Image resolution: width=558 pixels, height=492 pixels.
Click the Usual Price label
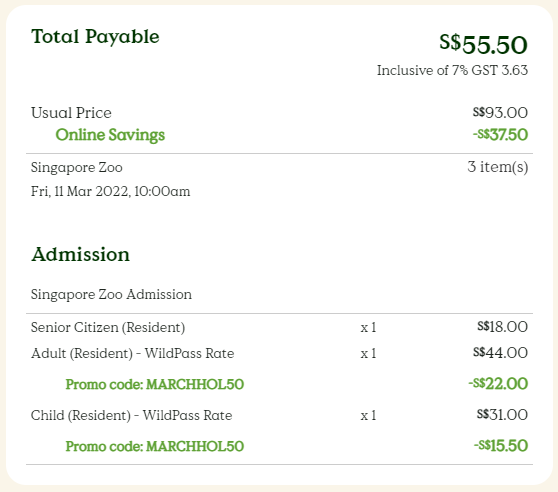[x=71, y=113]
